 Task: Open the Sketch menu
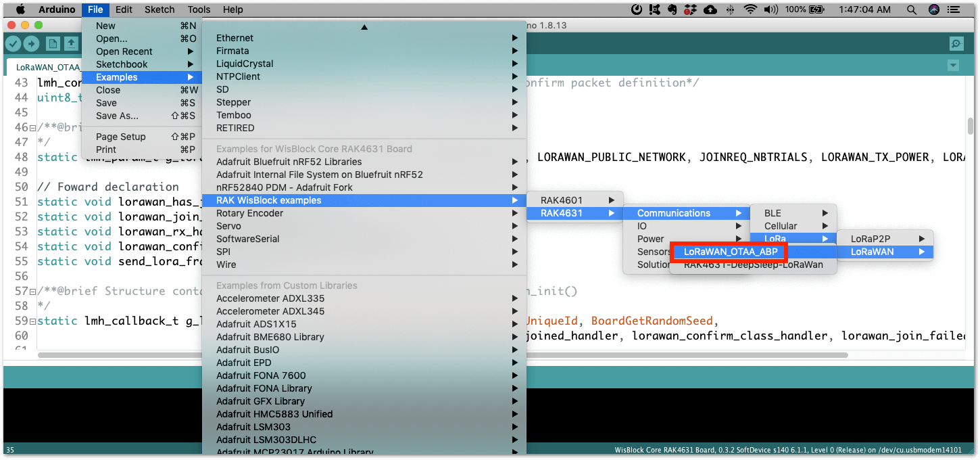point(160,9)
